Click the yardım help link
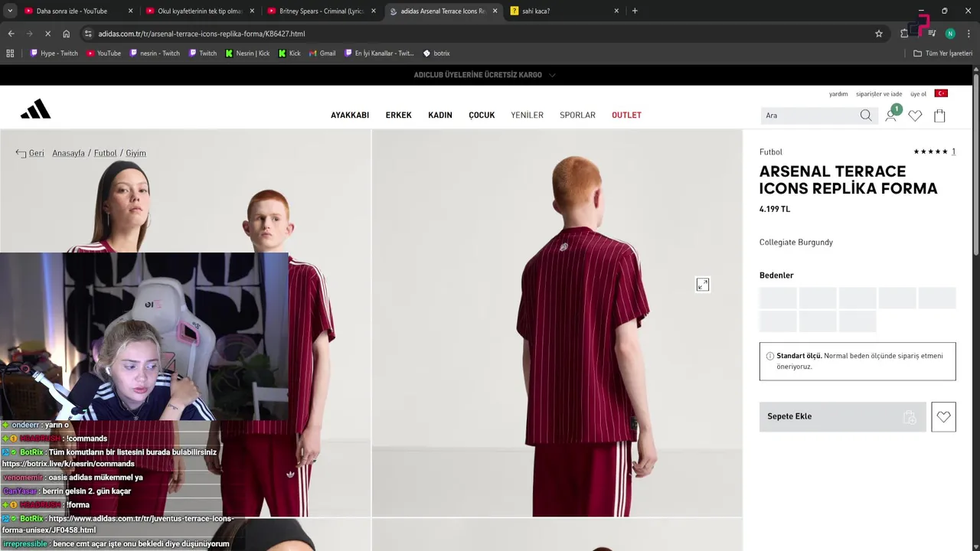This screenshot has width=980, height=551. 838,94
